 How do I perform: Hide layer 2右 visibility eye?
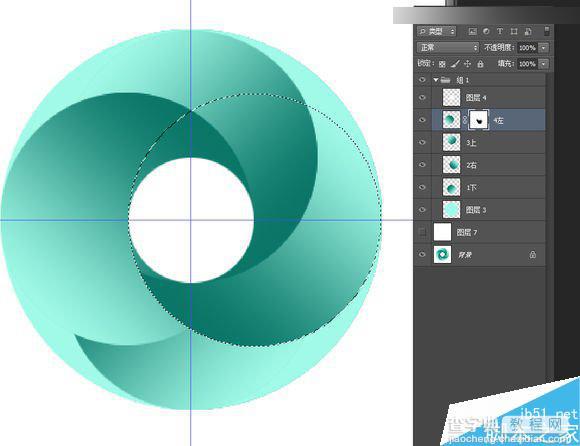[x=422, y=165]
